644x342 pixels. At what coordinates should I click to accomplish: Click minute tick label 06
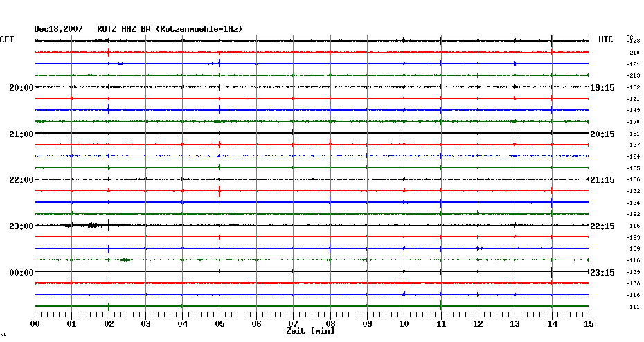[256, 324]
